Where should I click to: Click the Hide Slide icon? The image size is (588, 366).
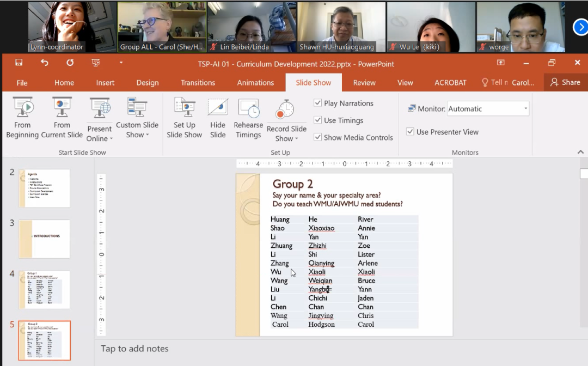pyautogui.click(x=218, y=117)
